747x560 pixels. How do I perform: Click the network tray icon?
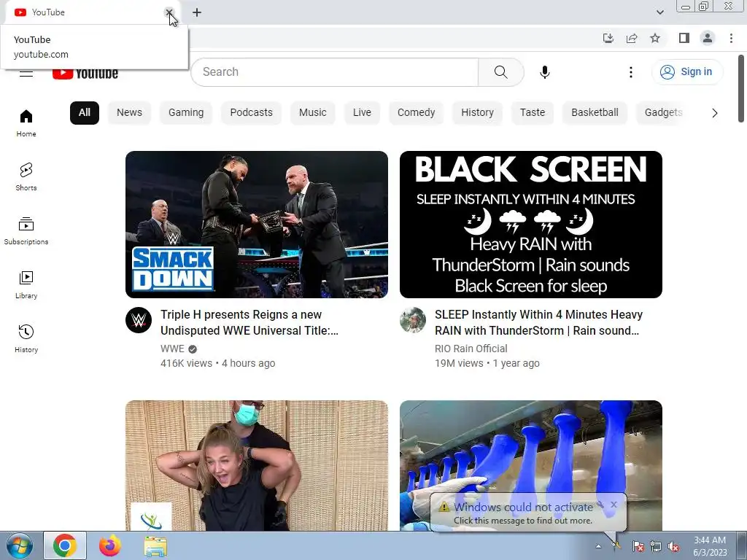coord(656,546)
